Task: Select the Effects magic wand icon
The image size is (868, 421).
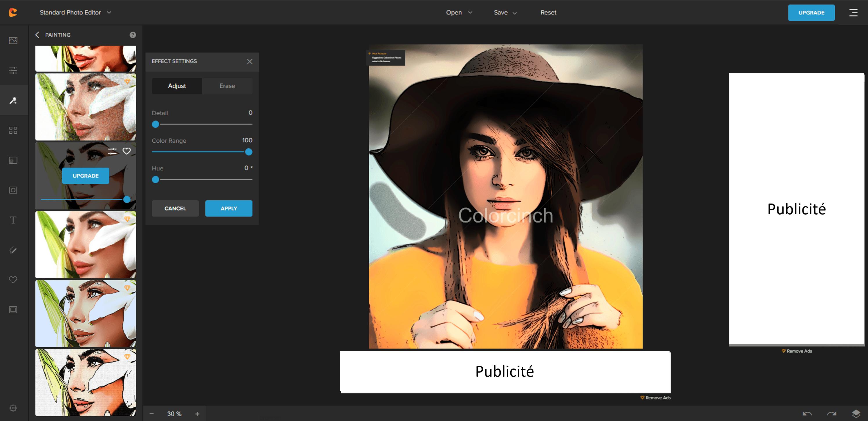Action: (13, 100)
